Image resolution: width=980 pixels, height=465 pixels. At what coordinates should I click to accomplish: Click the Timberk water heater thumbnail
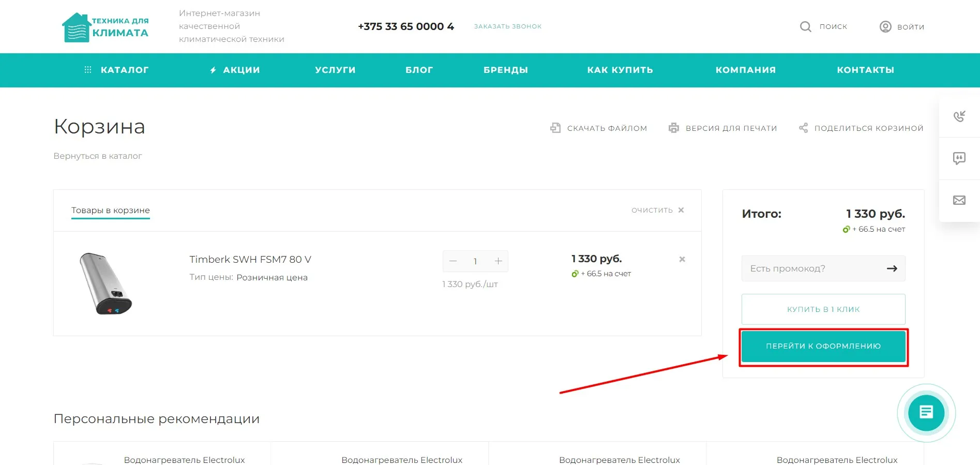(105, 283)
